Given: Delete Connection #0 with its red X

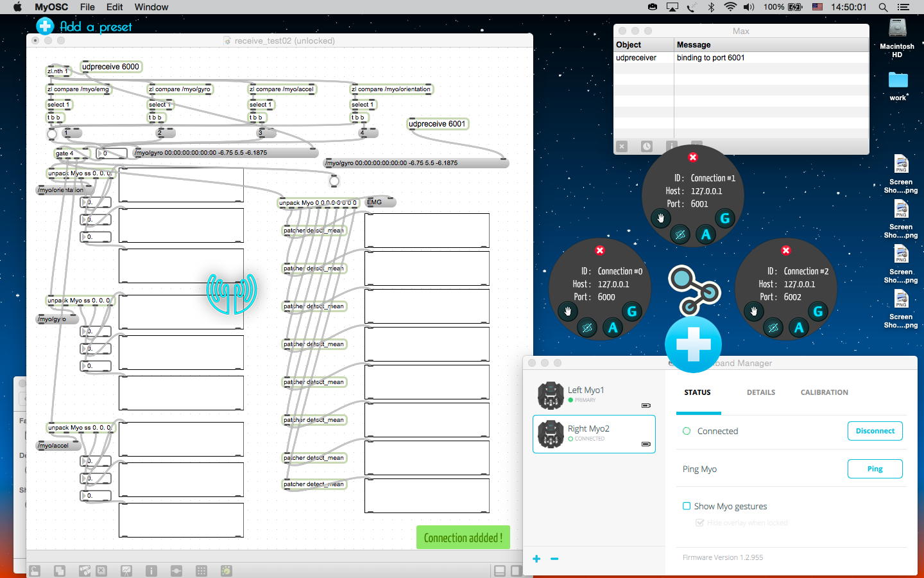Looking at the screenshot, I should tap(599, 250).
